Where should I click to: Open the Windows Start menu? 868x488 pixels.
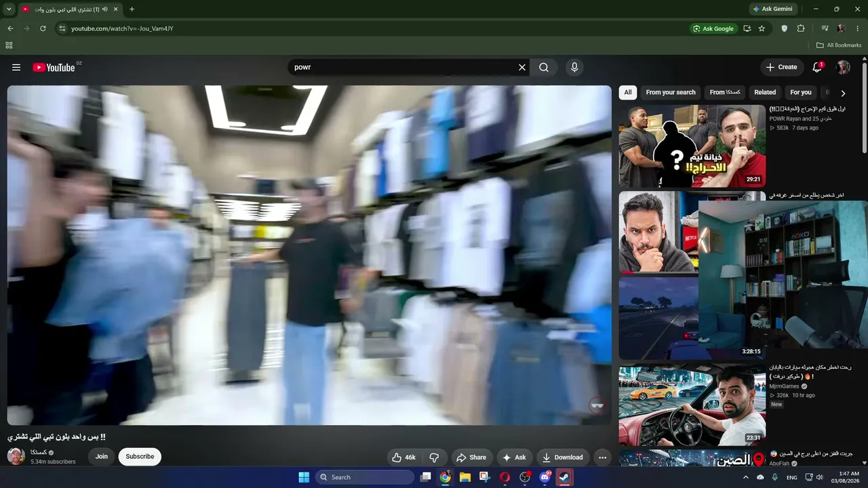[304, 477]
